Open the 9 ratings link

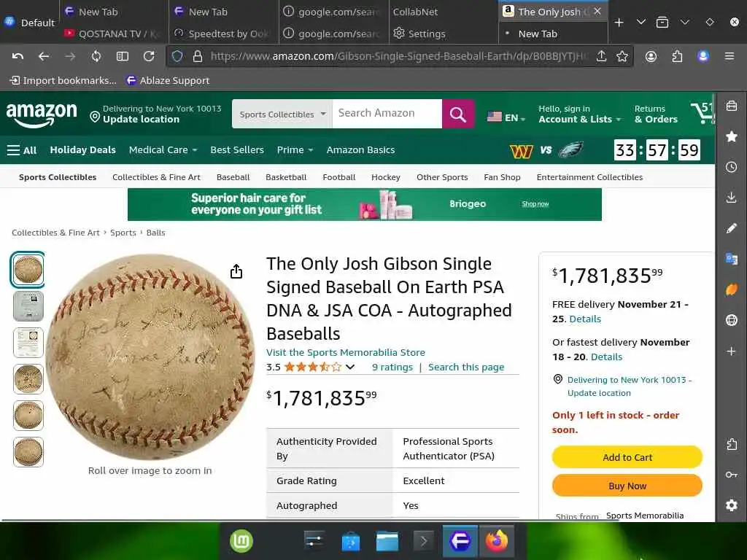point(392,367)
